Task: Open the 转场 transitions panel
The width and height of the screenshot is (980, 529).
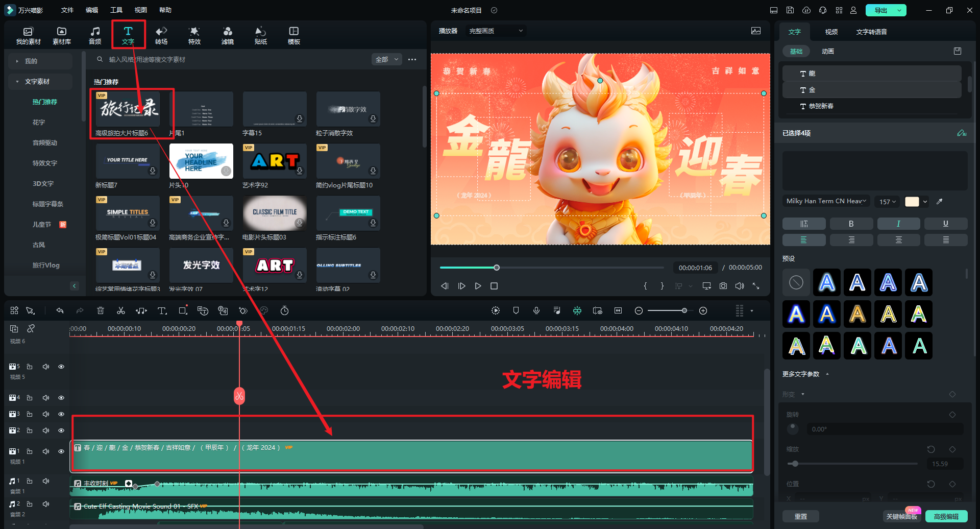Action: (161, 35)
